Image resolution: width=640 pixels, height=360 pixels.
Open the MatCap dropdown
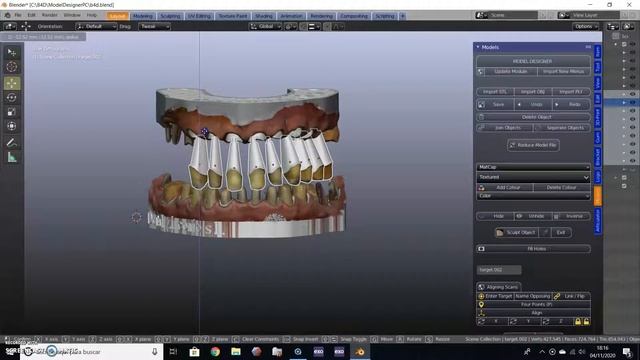click(x=533, y=167)
